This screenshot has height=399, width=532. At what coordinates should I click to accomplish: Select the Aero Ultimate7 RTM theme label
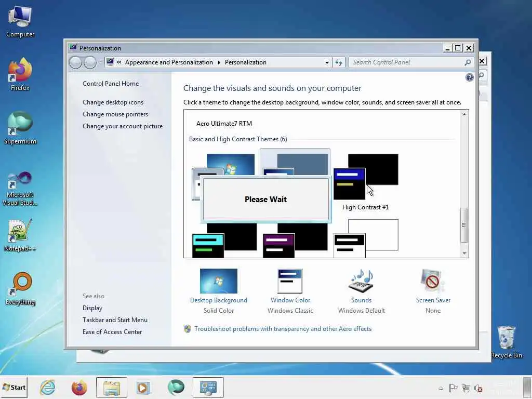[x=224, y=124]
